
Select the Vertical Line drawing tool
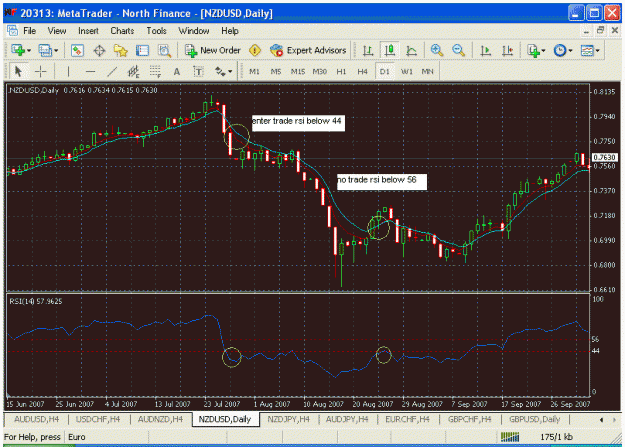(68, 72)
